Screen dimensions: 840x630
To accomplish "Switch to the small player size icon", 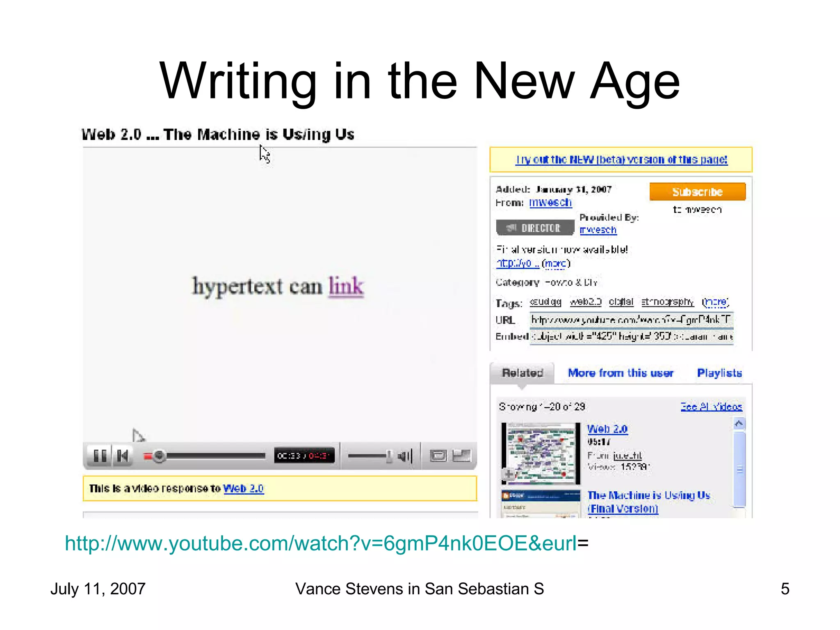I will [438, 456].
